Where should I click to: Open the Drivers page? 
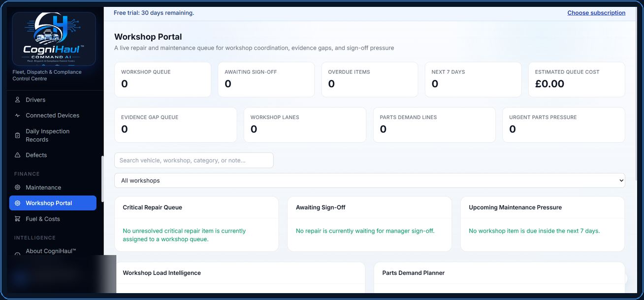(53, 100)
